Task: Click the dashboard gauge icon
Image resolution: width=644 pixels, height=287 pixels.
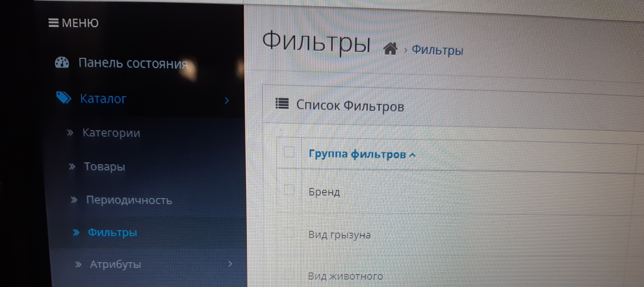Action: (62, 62)
